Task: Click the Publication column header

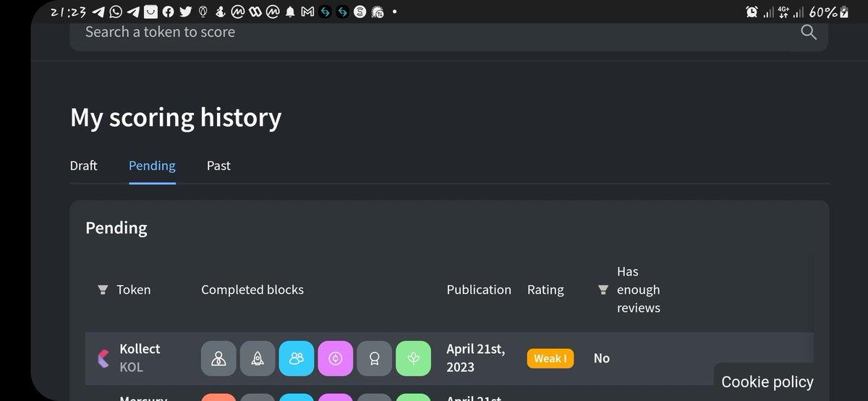Action: coord(479,290)
